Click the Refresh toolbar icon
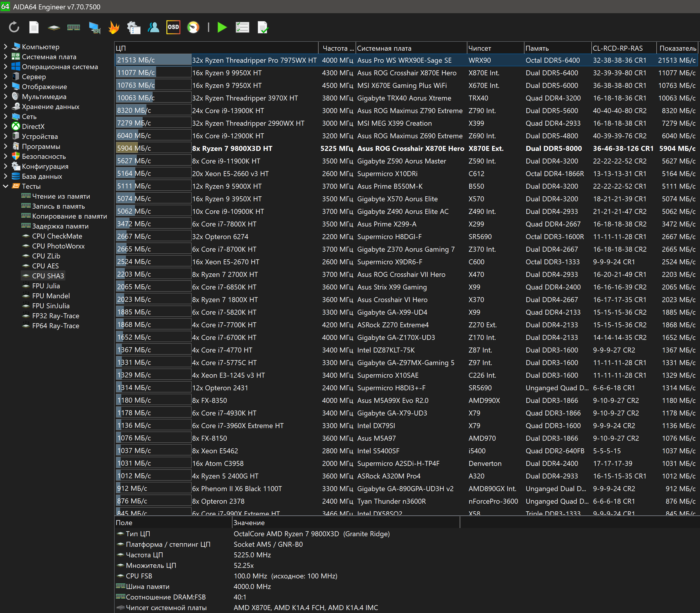The image size is (700, 613). point(14,27)
